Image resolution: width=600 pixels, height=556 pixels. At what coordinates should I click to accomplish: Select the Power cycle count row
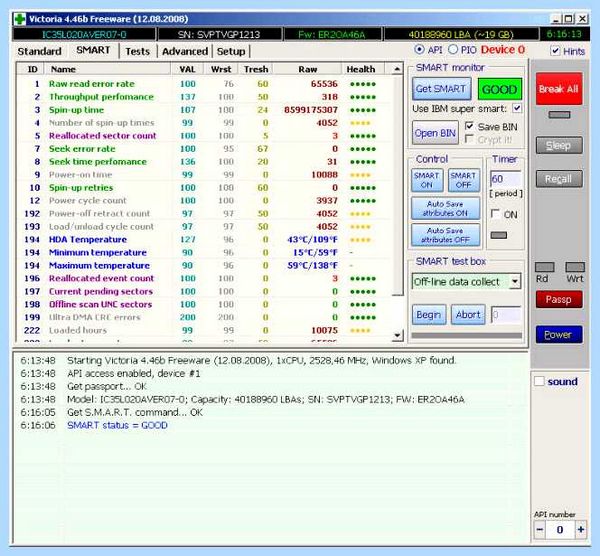(205, 201)
